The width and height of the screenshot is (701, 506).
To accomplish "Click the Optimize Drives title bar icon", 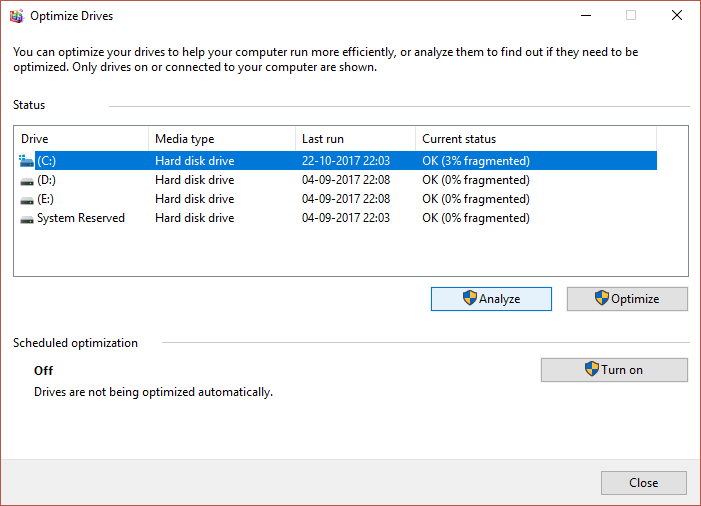I will pyautogui.click(x=16, y=16).
